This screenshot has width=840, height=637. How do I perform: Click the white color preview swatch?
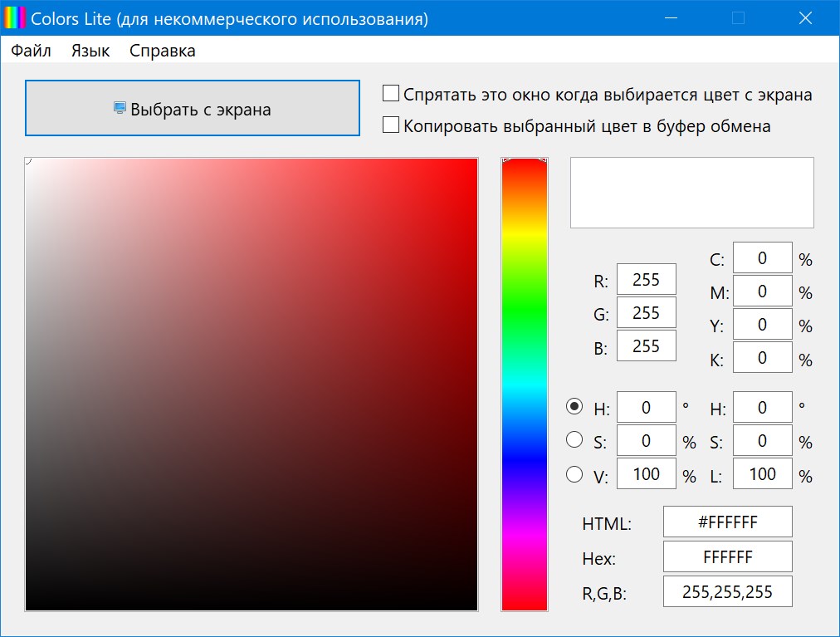point(691,192)
